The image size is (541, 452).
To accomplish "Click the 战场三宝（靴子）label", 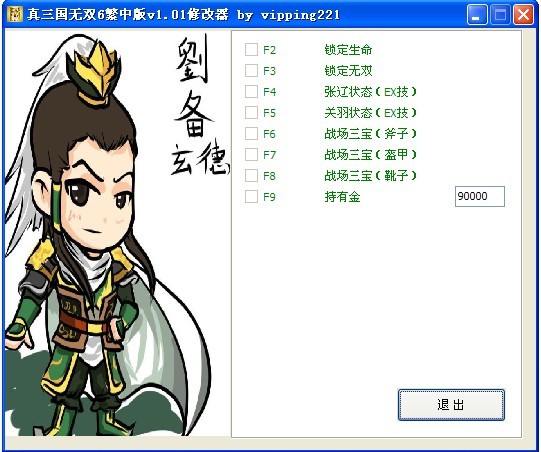I will click(370, 176).
